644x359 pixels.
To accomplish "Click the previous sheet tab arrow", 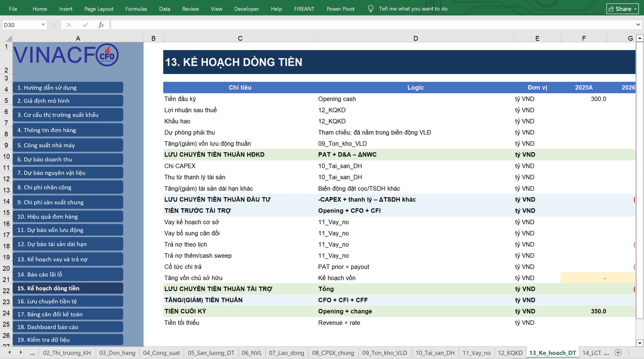I will pos(10,352).
